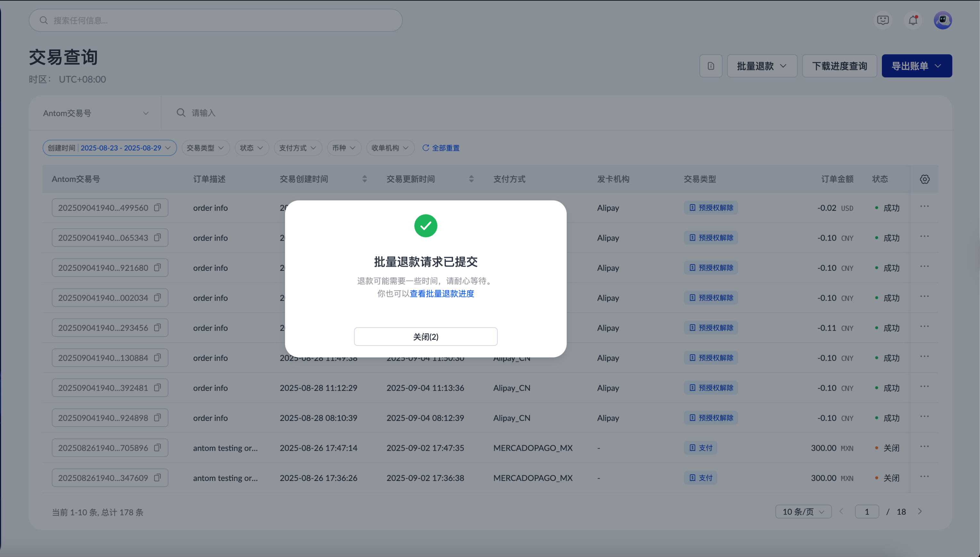Copy transaction ID ending 293456
Viewport: 980px width, 557px height.
[157, 328]
